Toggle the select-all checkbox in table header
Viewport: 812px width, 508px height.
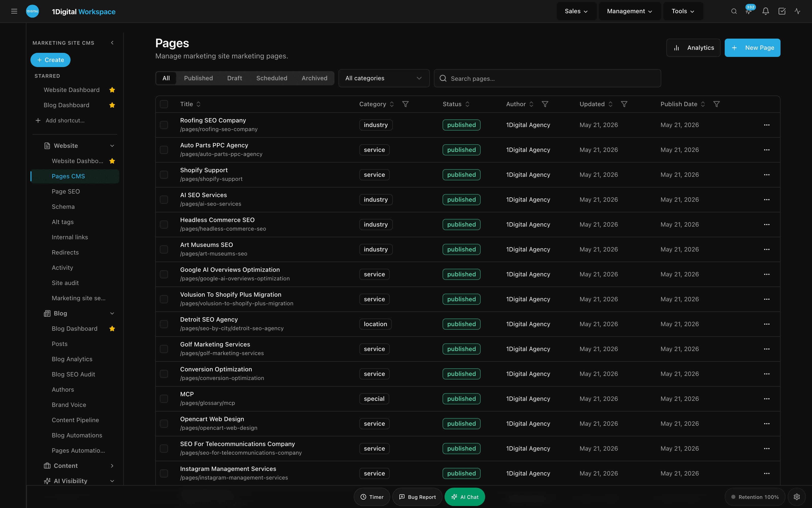164,104
